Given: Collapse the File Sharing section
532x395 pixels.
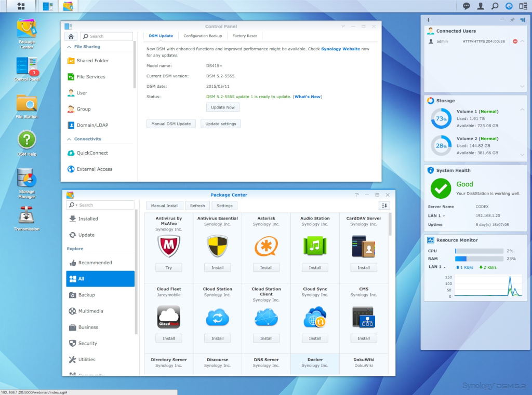Looking at the screenshot, I should click(x=69, y=47).
